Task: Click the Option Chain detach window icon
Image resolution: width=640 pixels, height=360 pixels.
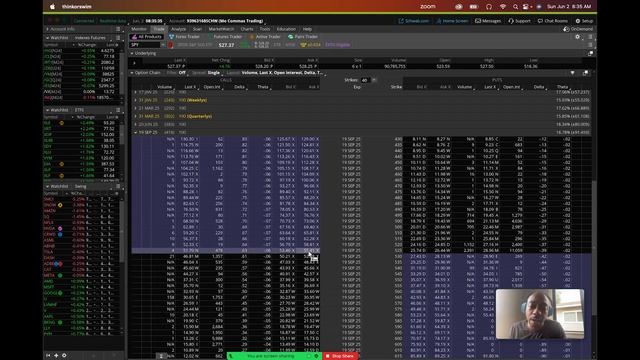Action: pyautogui.click(x=586, y=73)
